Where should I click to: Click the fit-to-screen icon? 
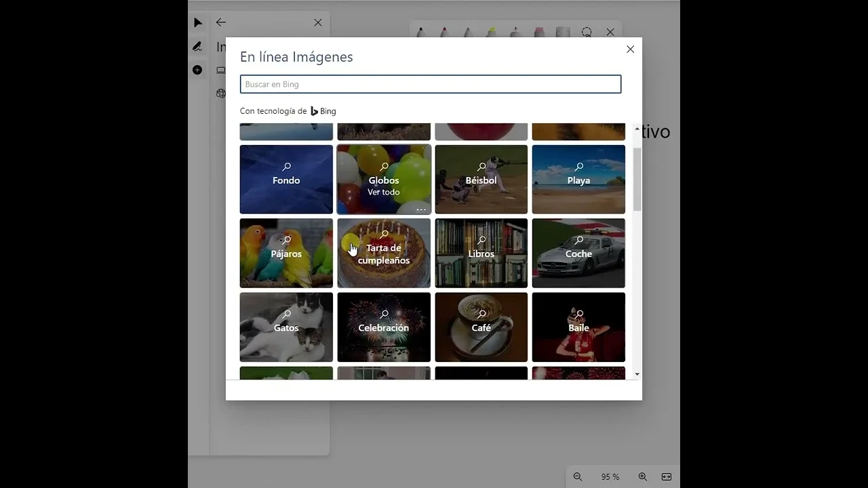click(667, 476)
